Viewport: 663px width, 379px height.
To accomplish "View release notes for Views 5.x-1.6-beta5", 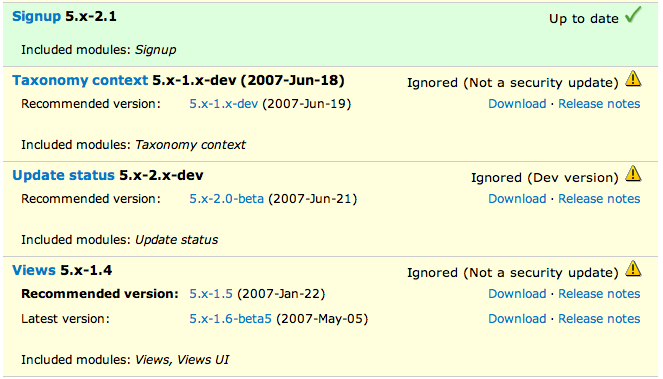I will click(599, 319).
